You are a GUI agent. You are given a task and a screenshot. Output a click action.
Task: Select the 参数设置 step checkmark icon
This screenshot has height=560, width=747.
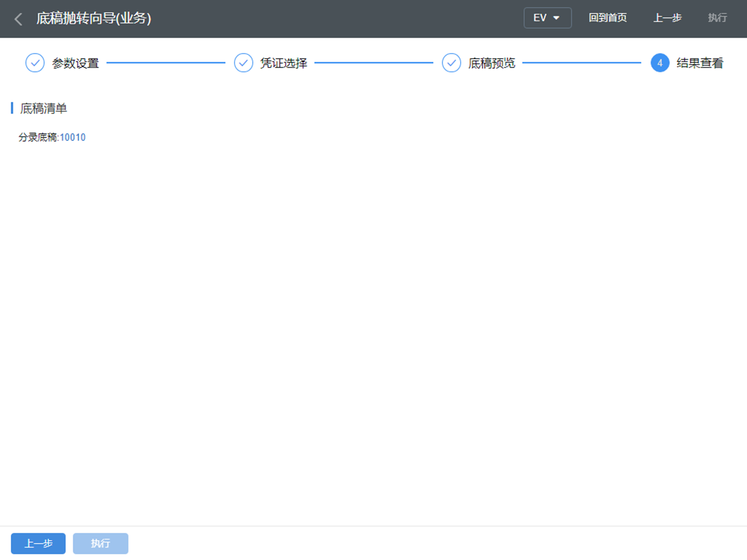(35, 63)
